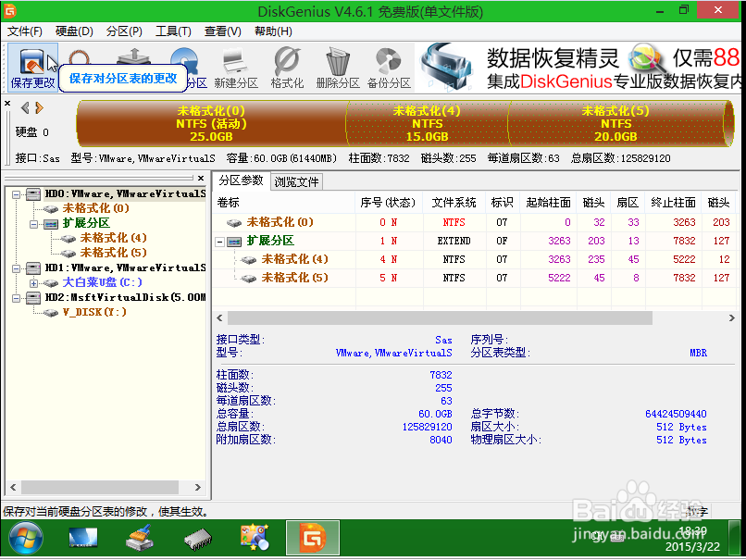746x560 pixels.
Task: Go to next disk with right arrow
Action: pos(40,108)
